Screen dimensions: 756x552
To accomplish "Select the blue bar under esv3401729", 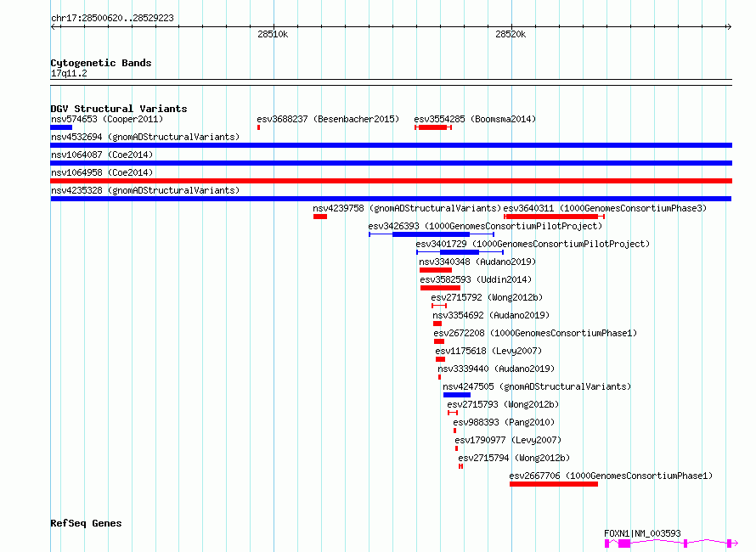I will (x=460, y=252).
